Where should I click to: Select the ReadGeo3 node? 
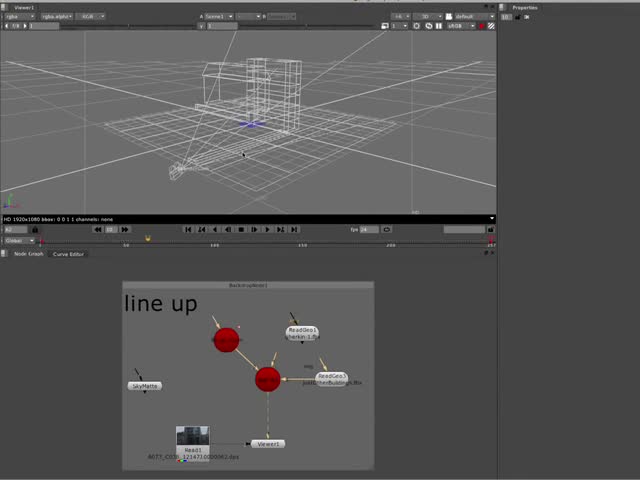click(332, 378)
